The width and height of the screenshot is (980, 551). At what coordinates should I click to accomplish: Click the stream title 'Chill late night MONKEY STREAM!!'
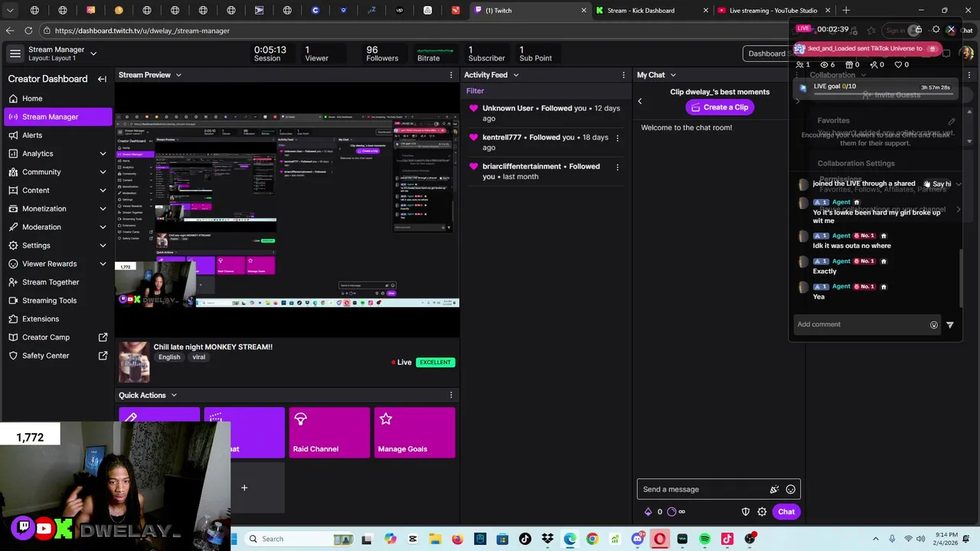(x=213, y=347)
